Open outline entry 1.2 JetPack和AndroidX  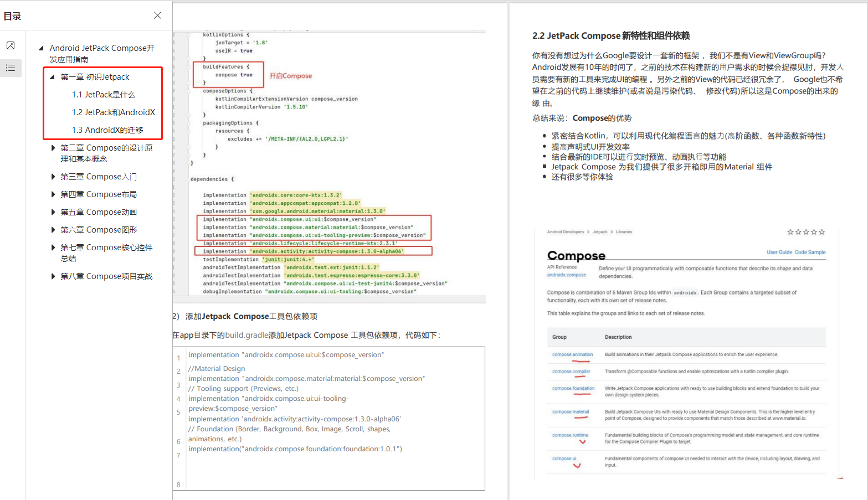click(114, 112)
